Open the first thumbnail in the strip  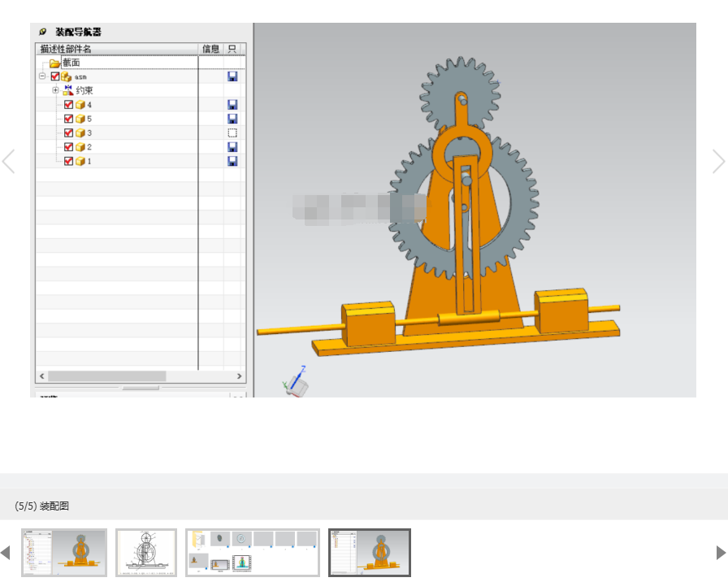[x=64, y=553]
